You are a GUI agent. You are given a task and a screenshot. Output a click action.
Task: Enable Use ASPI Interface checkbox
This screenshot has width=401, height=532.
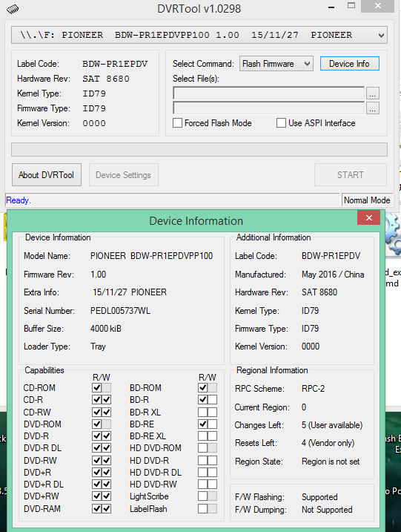click(281, 123)
